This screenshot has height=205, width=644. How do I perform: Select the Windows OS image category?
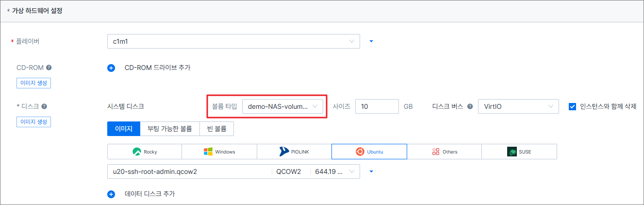(219, 152)
